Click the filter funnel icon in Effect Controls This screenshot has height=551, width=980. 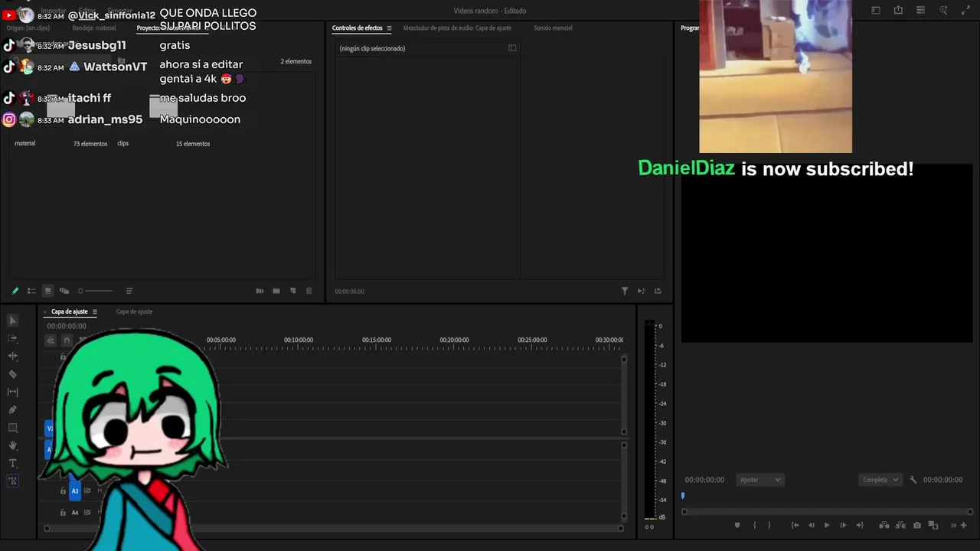coord(625,291)
